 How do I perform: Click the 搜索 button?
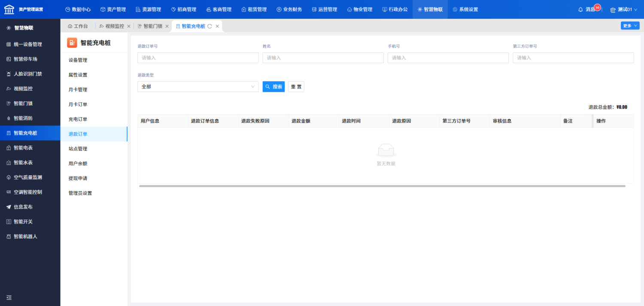coord(273,86)
